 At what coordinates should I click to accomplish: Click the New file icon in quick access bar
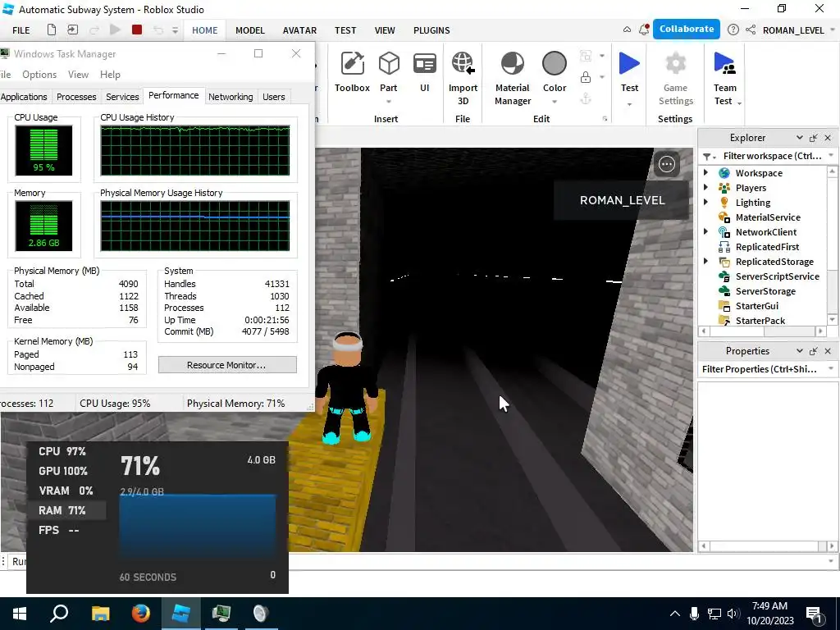[x=52, y=30]
